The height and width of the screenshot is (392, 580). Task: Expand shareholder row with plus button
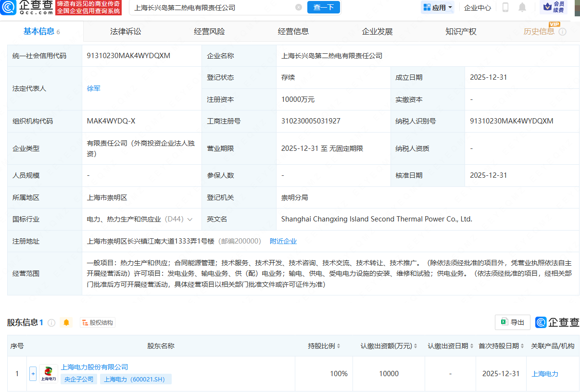[x=33, y=374]
